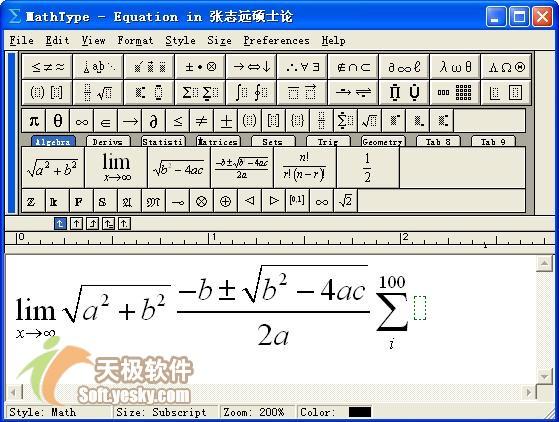Insert the plus-minus symbol from small bar

[x=226, y=121]
